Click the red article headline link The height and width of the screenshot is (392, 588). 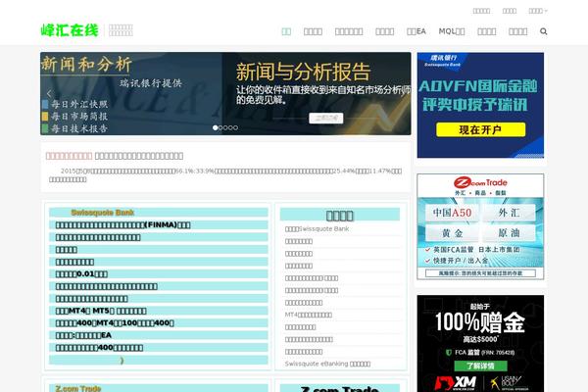[69, 156]
